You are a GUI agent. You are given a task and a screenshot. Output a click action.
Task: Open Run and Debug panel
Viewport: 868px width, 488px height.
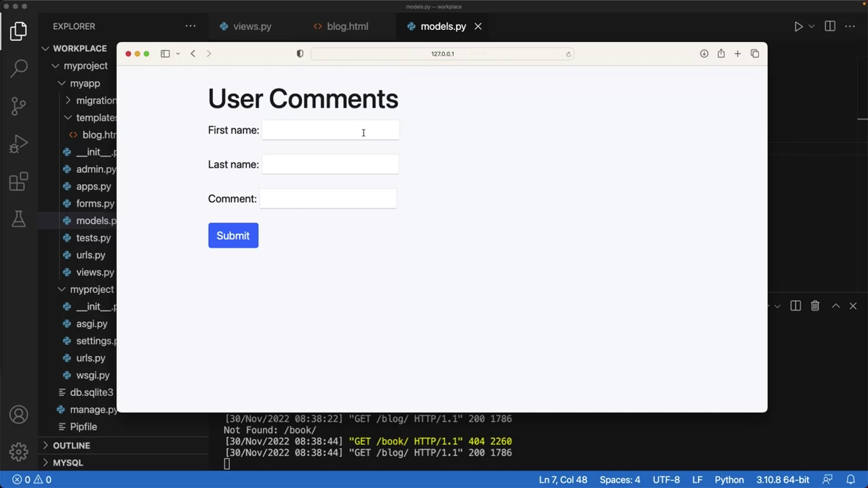pyautogui.click(x=18, y=144)
